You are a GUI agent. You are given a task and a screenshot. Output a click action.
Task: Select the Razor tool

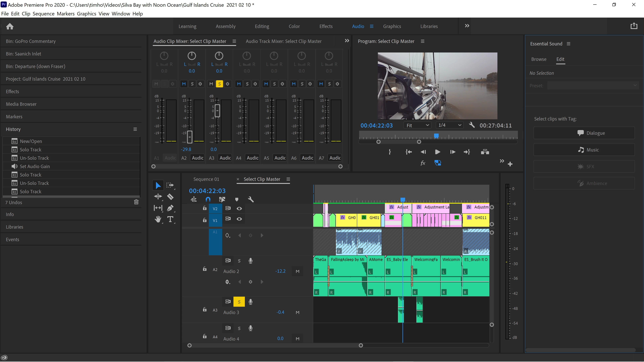[170, 197]
